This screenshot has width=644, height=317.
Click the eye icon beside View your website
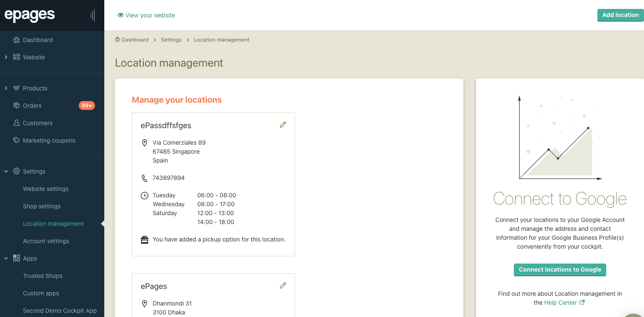(x=120, y=15)
